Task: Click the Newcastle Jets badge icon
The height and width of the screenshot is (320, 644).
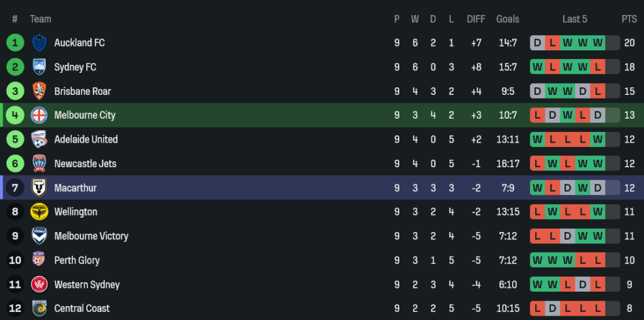Action: pos(39,163)
